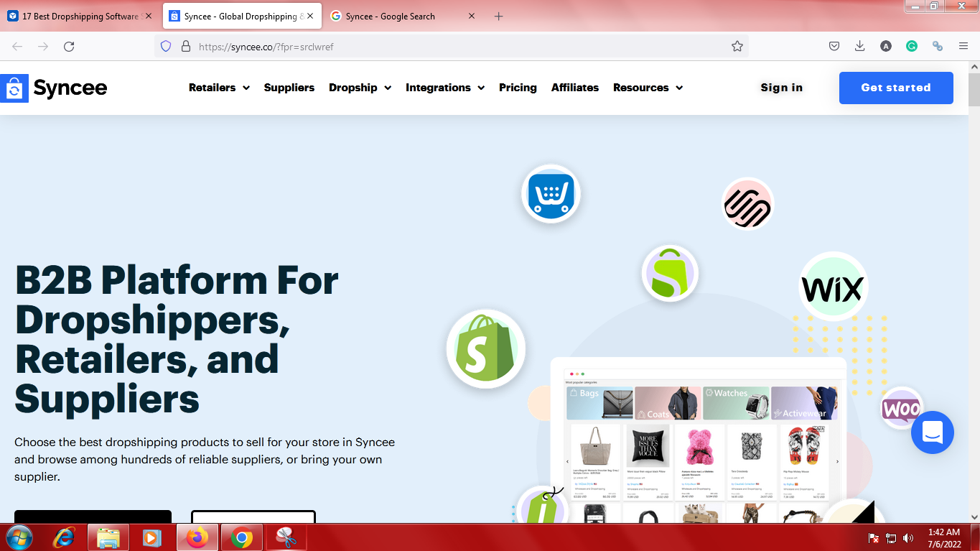Open the Suppliers menu item

(289, 88)
